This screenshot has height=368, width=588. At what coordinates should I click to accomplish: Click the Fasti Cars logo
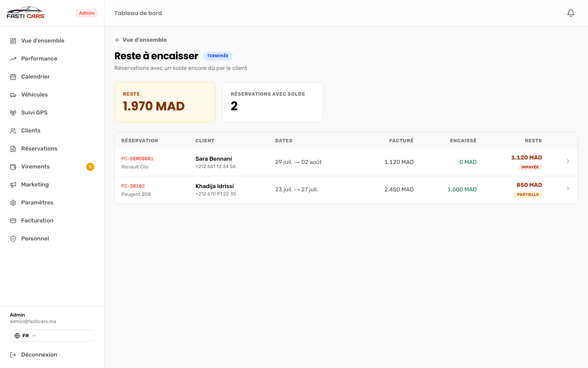click(x=26, y=13)
